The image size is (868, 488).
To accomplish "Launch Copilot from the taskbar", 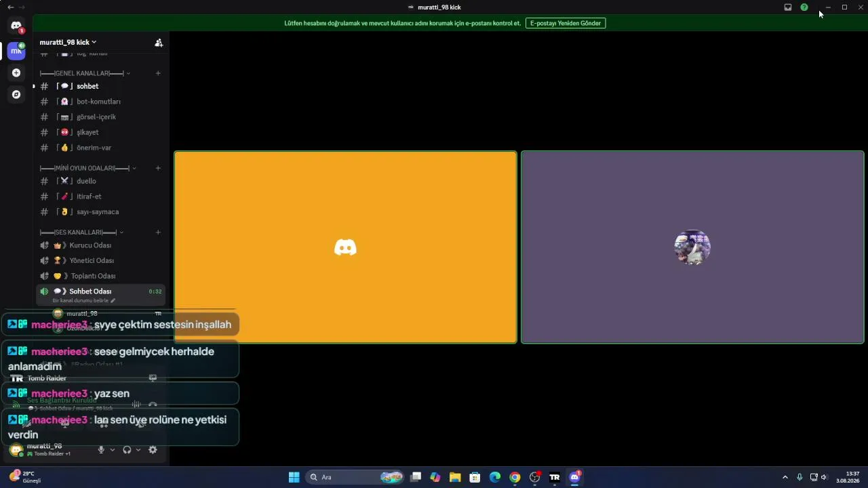I will [x=435, y=477].
